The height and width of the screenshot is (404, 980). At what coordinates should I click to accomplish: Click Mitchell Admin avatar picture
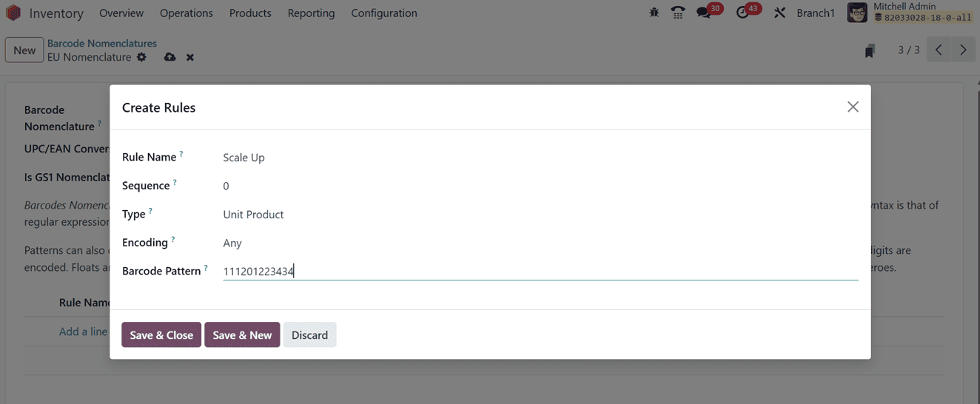tap(857, 13)
